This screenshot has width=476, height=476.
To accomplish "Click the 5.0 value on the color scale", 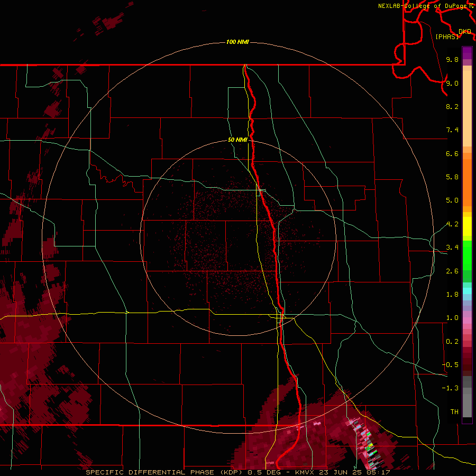I will [x=452, y=200].
